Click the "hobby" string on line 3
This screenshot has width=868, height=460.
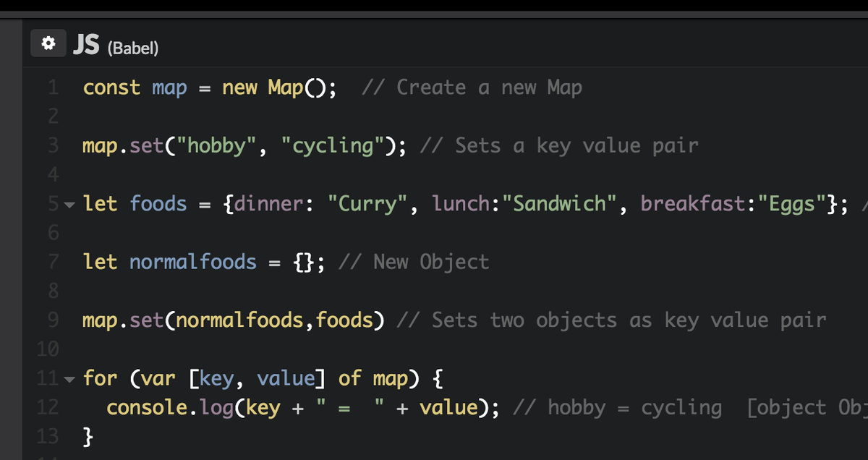[x=216, y=146]
